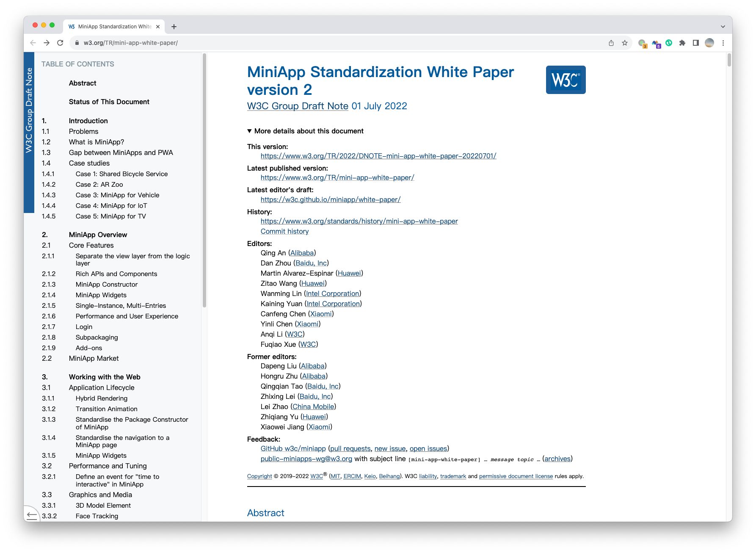Click the W3C logo image
Viewport: 756px width, 553px height.
tap(566, 80)
